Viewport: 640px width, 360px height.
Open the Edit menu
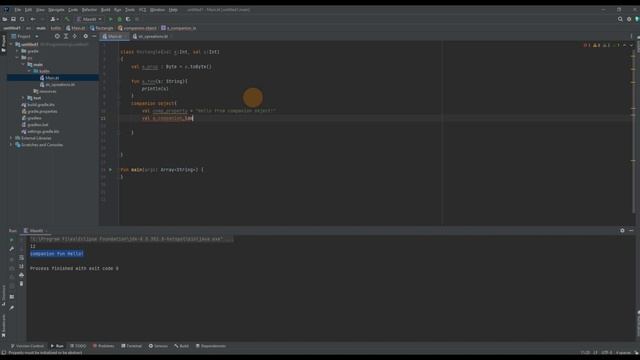(x=28, y=10)
